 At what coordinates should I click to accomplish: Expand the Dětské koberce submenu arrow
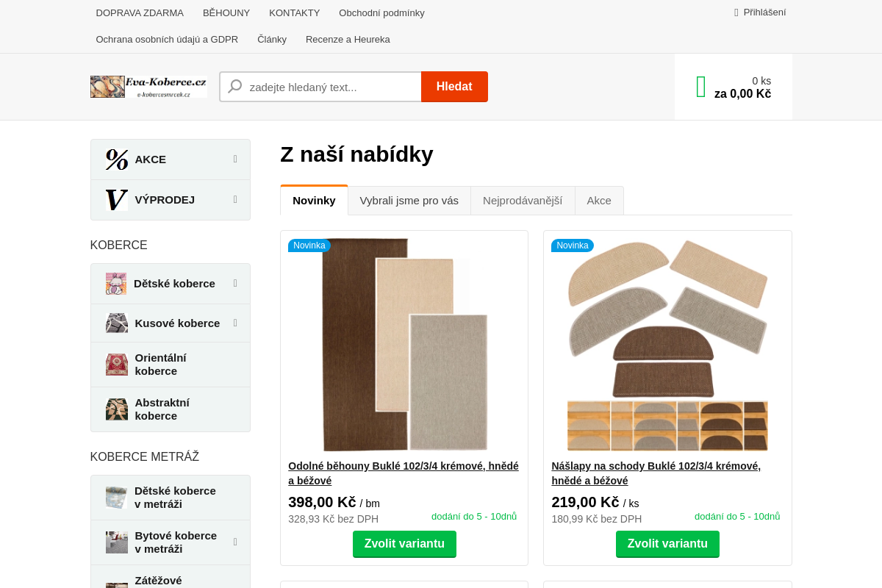click(x=235, y=283)
